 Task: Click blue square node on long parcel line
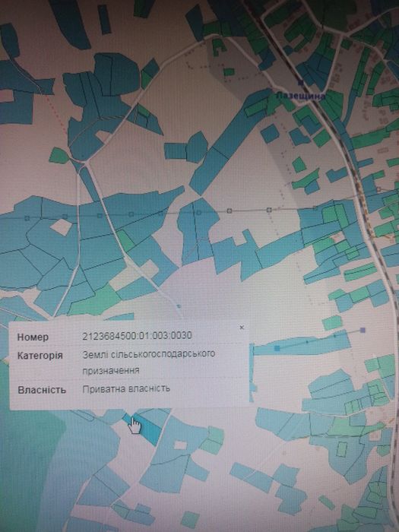pyautogui.click(x=277, y=348)
